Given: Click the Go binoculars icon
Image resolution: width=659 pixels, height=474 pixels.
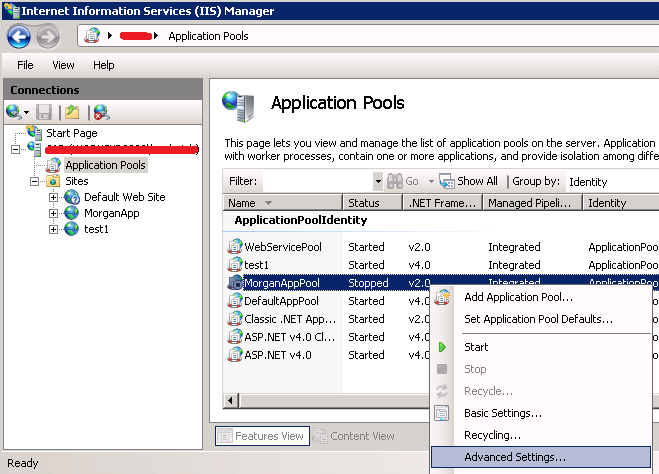Looking at the screenshot, I should pyautogui.click(x=394, y=181).
